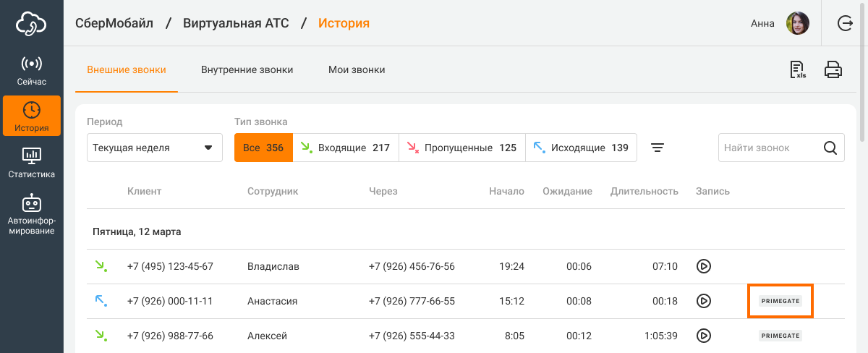868x353 pixels.
Task: Switch to Внутренние звонки tab
Action: (x=247, y=70)
